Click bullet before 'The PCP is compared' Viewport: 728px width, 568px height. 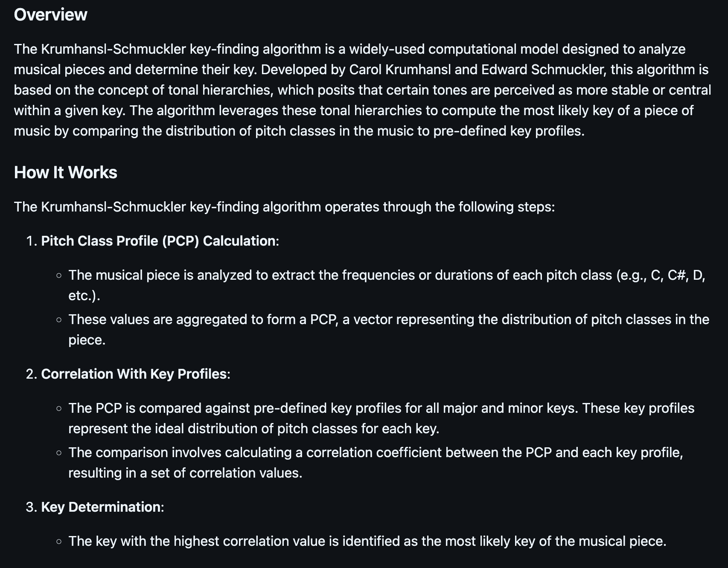tap(59, 409)
